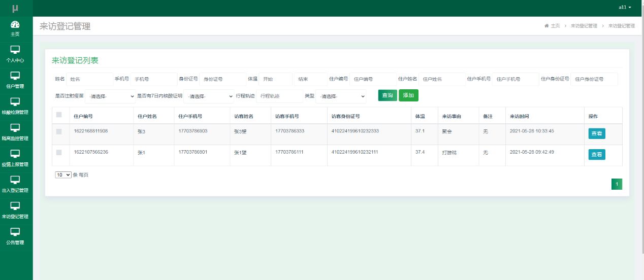Click resident phone 17703786901
This screenshot has width=644, height=280.
pyautogui.click(x=193, y=152)
